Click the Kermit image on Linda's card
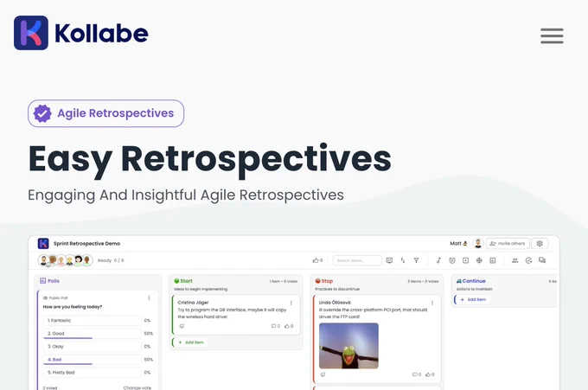 [x=348, y=346]
